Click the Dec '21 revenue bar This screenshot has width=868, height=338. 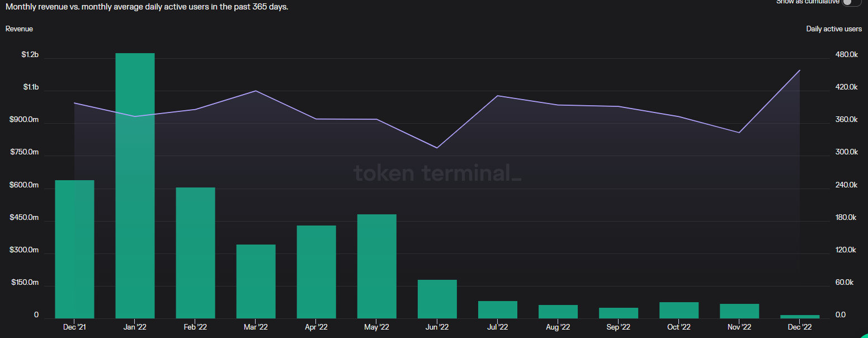pyautogui.click(x=74, y=250)
